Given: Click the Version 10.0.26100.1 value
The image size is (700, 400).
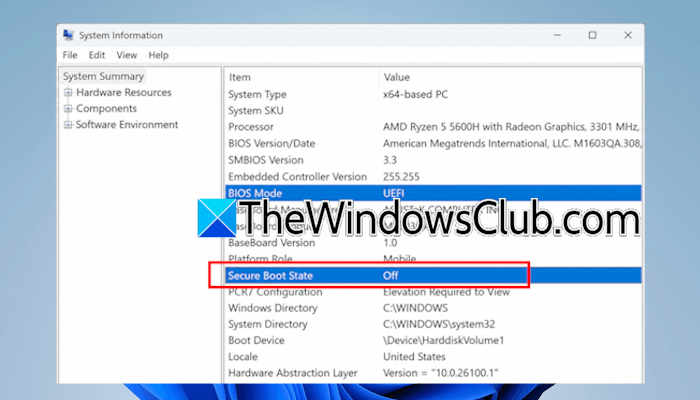Looking at the screenshot, I should pyautogui.click(x=441, y=373).
